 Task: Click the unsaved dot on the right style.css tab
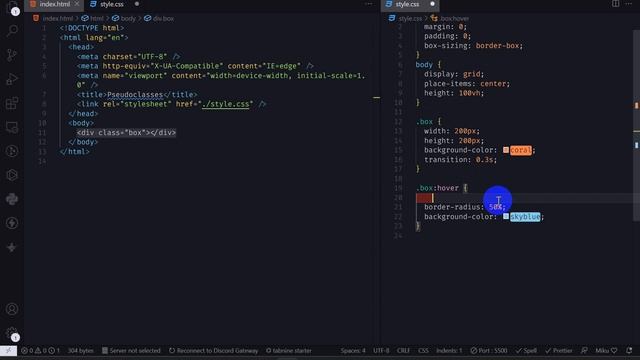432,4
